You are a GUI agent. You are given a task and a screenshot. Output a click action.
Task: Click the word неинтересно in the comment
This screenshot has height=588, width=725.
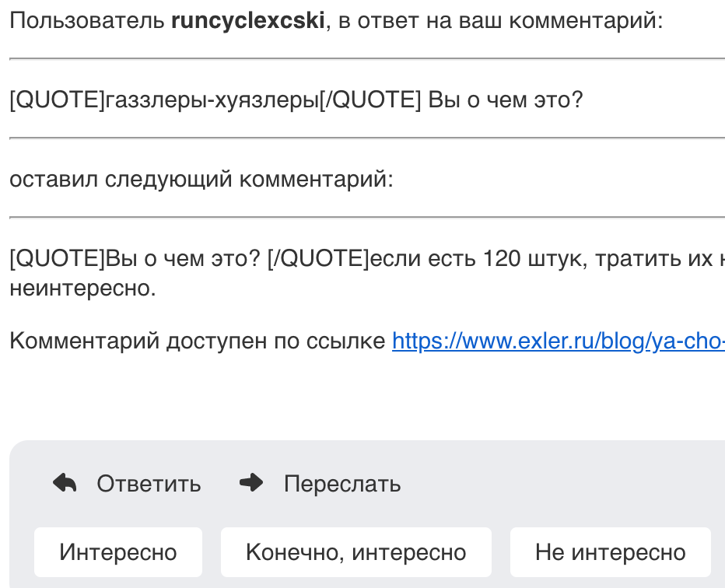click(x=82, y=289)
